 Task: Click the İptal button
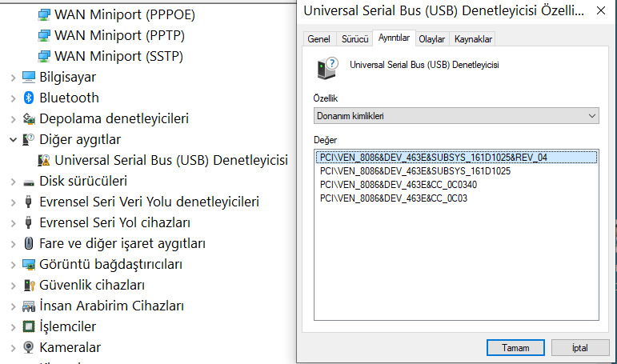pos(580,347)
